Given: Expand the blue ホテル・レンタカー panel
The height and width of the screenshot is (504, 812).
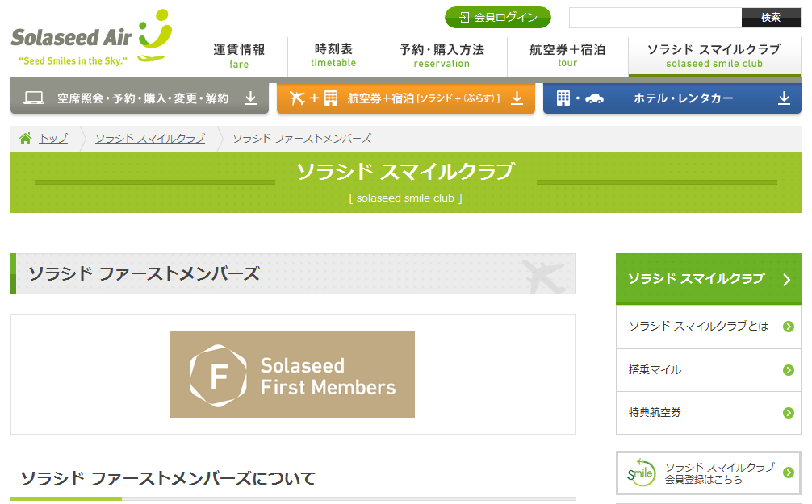Looking at the screenshot, I should pyautogui.click(x=672, y=98).
